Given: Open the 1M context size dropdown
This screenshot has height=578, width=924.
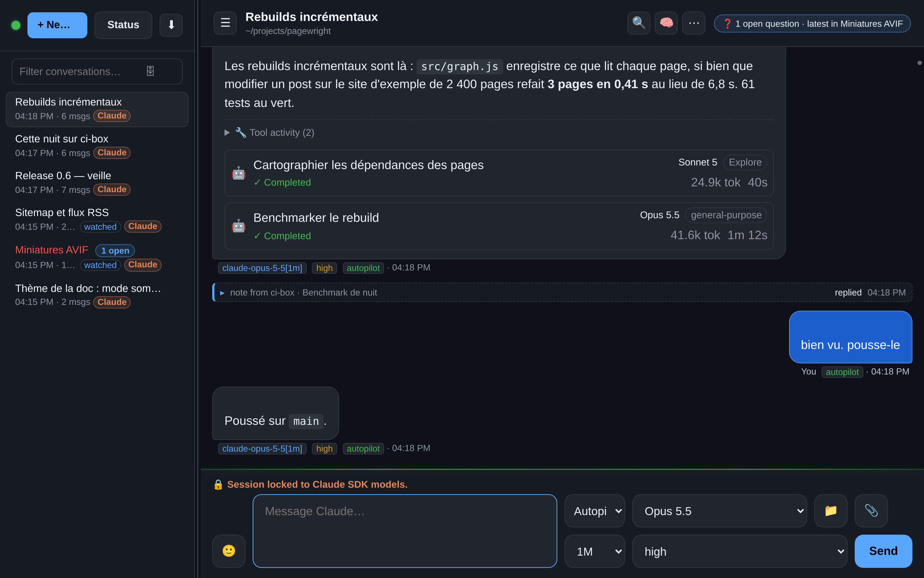Looking at the screenshot, I should tap(595, 551).
